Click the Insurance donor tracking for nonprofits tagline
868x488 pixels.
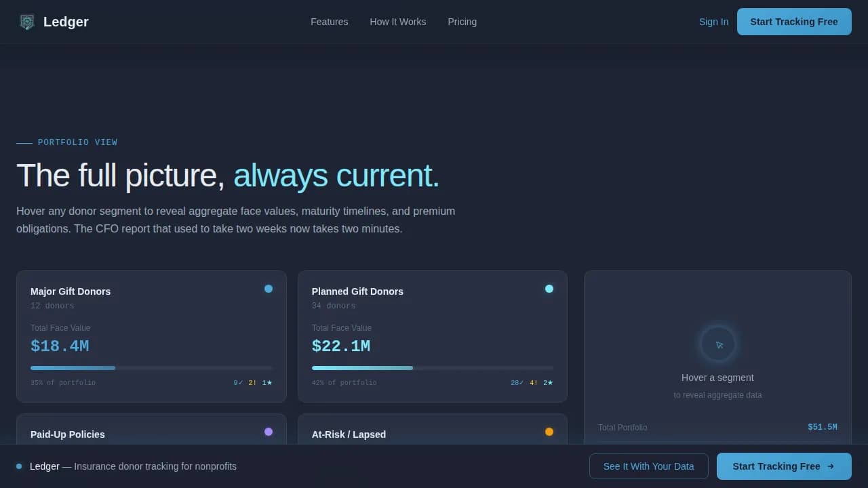pyautogui.click(x=155, y=466)
